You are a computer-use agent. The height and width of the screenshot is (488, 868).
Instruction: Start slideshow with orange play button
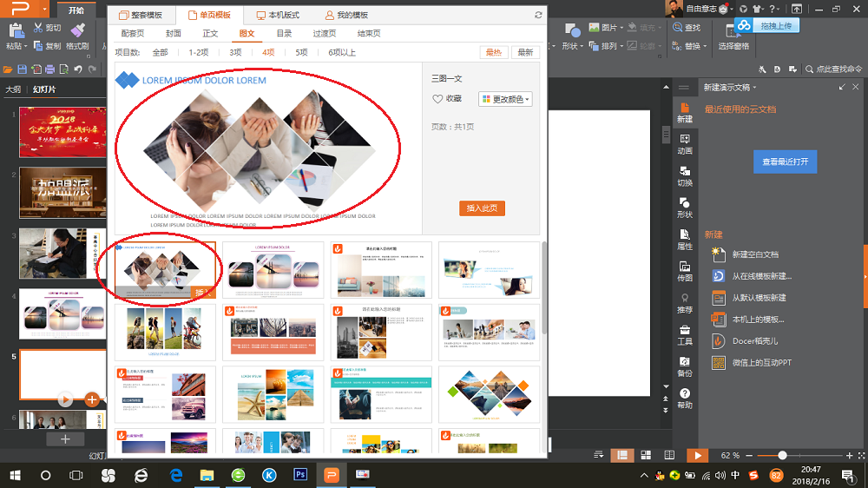pos(698,455)
